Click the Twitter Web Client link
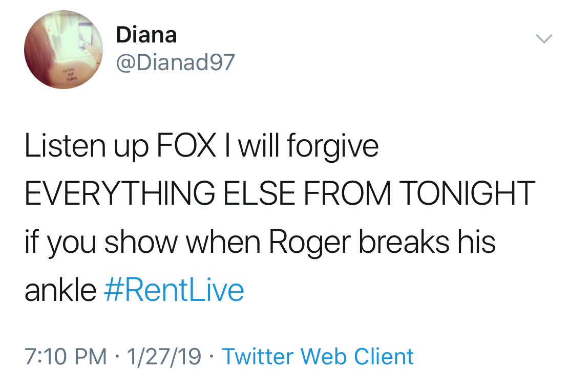This screenshot has height=392, width=569. click(318, 357)
